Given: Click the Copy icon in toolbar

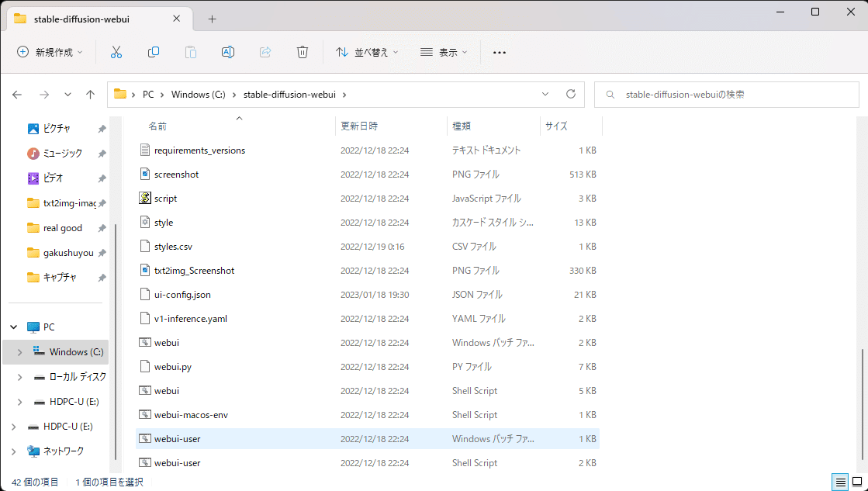Looking at the screenshot, I should click(154, 52).
